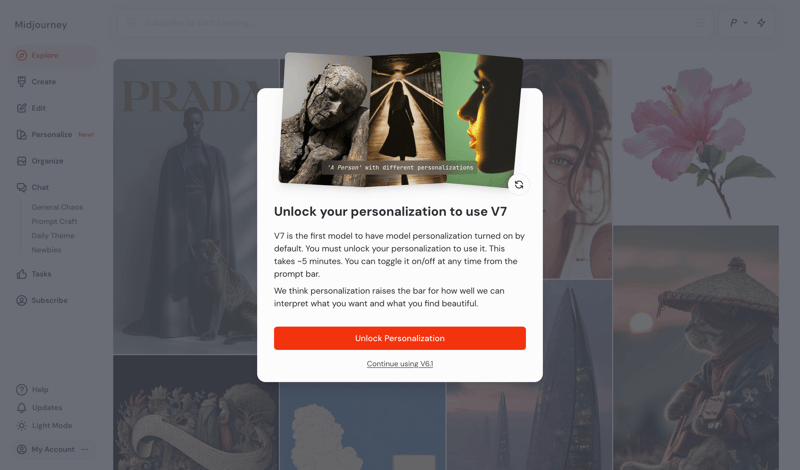Open the pink hibiscus flower thumbnail
Image resolution: width=800 pixels, height=470 pixels.
pyautogui.click(x=696, y=141)
